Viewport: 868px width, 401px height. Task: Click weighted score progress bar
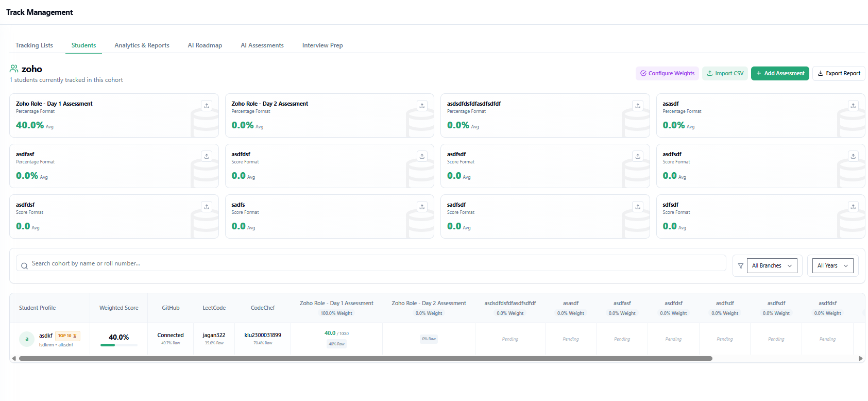tap(119, 345)
